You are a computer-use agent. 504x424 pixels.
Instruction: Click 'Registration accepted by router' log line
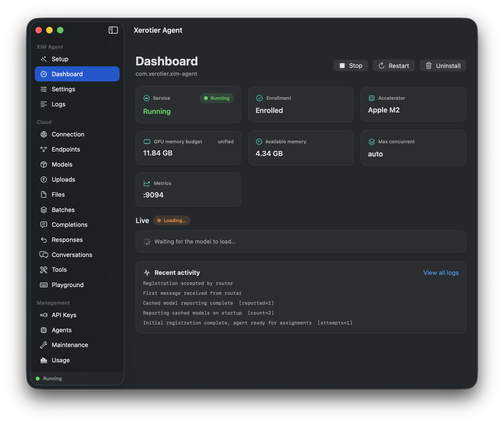(x=188, y=283)
